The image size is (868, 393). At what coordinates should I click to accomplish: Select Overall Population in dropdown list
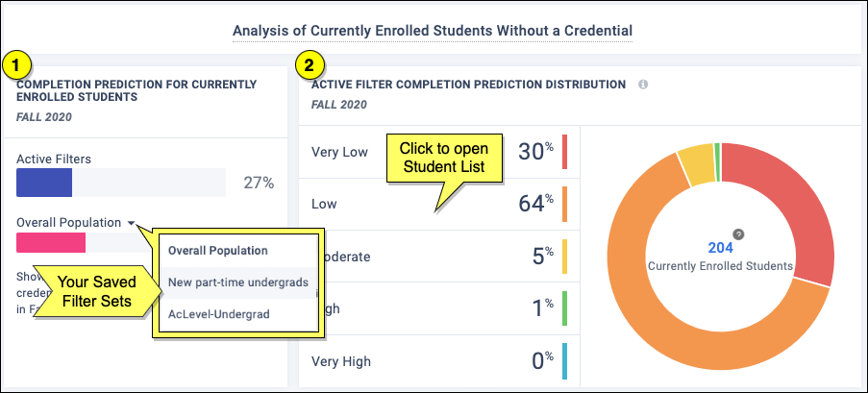[x=216, y=250]
